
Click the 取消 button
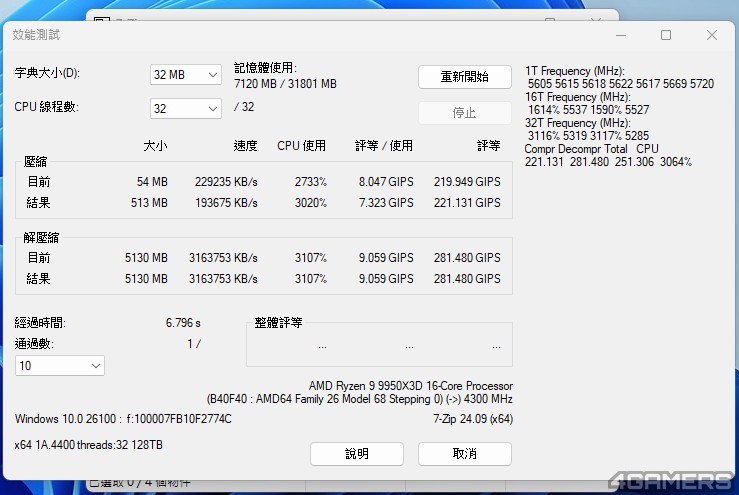[465, 454]
